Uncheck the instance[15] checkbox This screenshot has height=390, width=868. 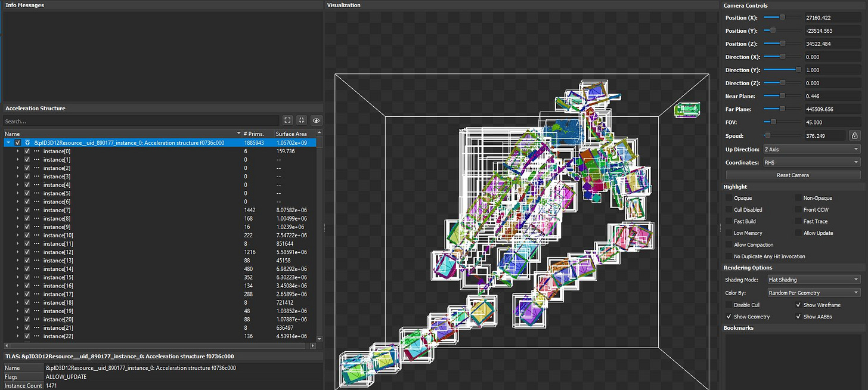[27, 277]
